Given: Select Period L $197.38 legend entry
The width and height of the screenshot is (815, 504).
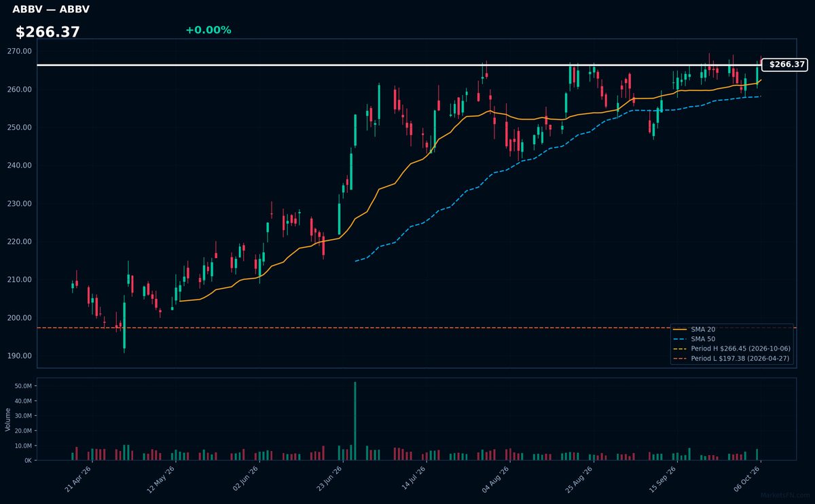Looking at the screenshot, I should point(731,358).
